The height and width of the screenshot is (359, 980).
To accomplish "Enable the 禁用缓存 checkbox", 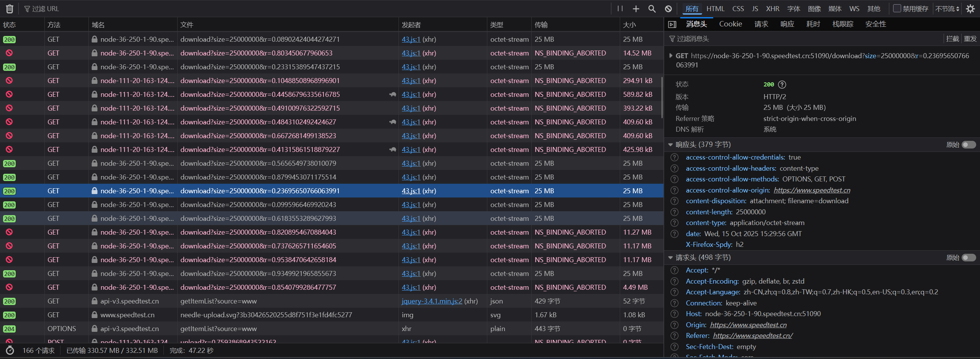I will pos(897,8).
